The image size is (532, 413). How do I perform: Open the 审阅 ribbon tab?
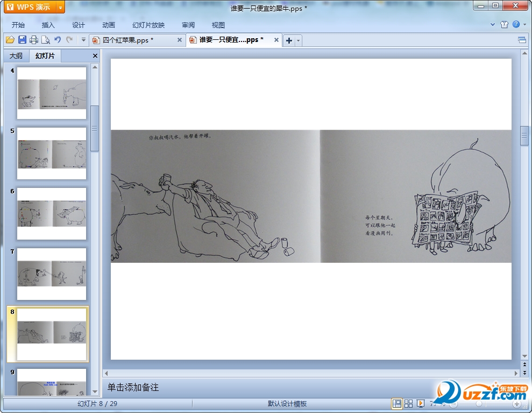coord(188,25)
